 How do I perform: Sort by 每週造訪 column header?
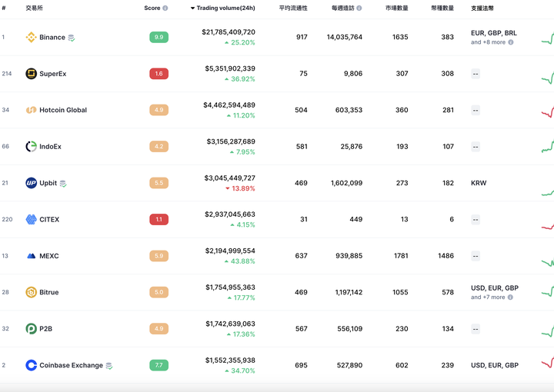coord(342,8)
